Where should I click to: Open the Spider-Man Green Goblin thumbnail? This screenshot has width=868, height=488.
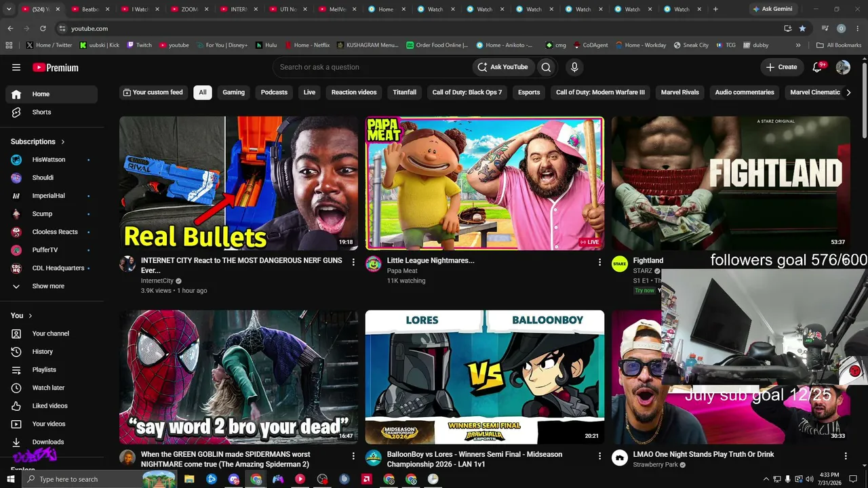point(239,377)
